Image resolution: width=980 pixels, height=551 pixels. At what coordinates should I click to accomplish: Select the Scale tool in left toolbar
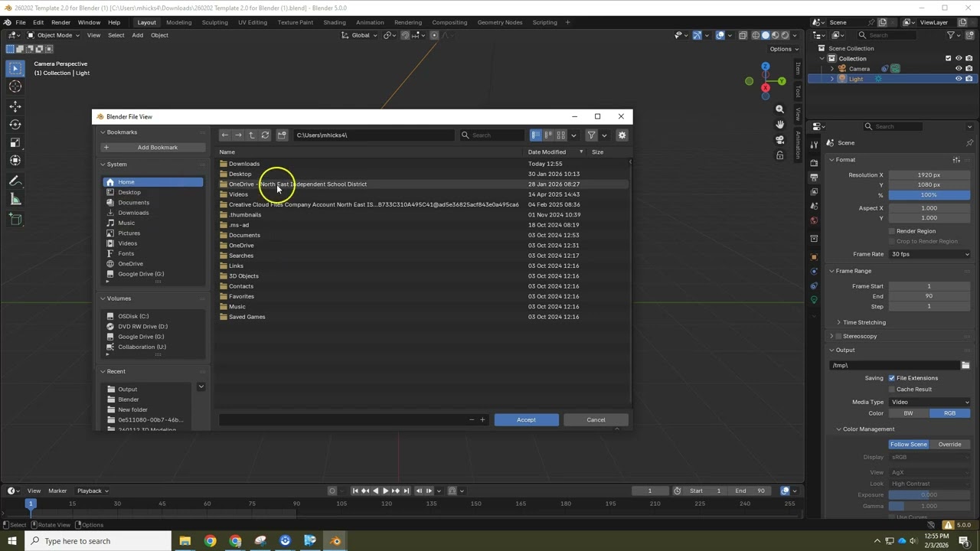15,142
